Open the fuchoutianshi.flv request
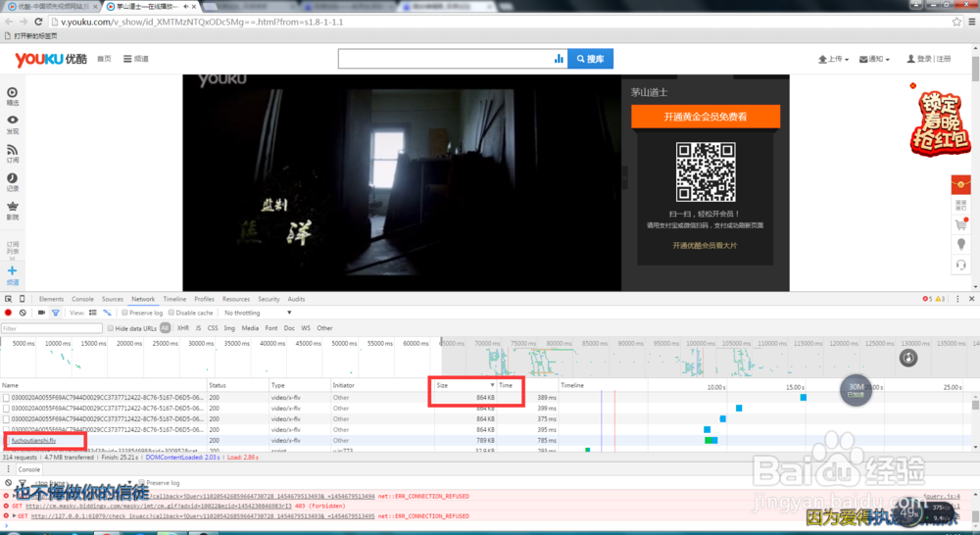 click(x=33, y=441)
